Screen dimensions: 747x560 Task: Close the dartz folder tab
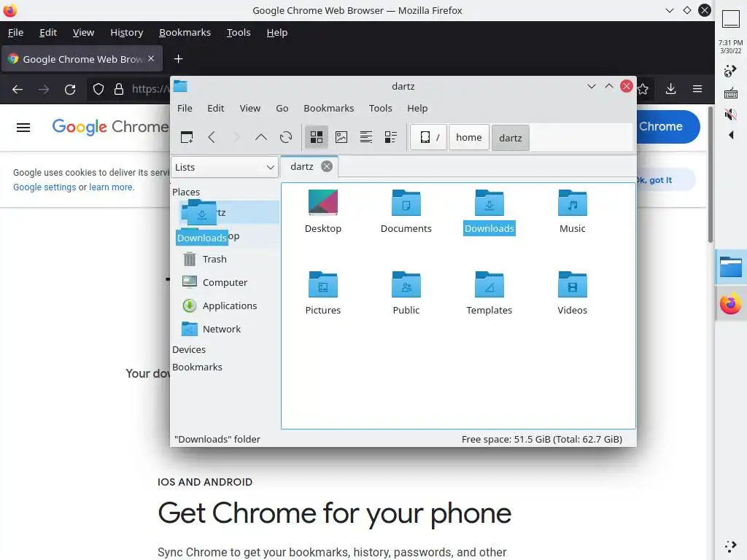pos(326,166)
